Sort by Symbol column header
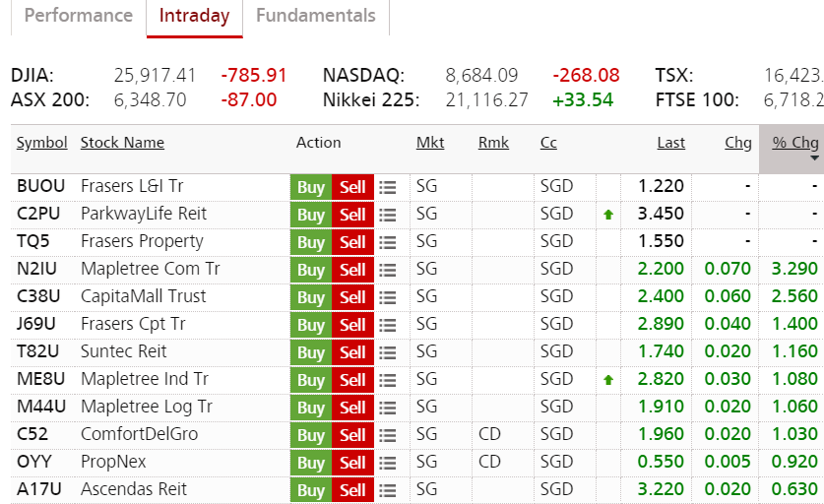The width and height of the screenshot is (824, 504). (x=41, y=143)
